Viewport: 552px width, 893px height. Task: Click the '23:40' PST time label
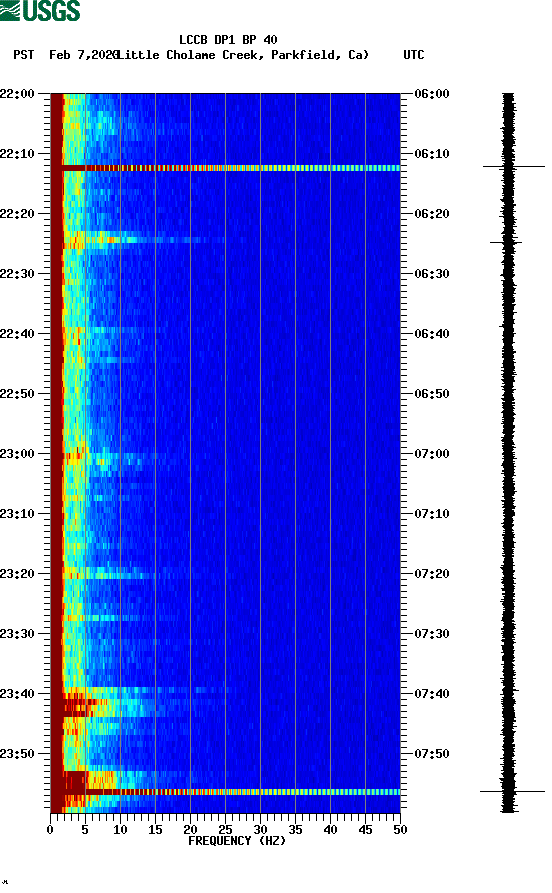[x=17, y=694]
